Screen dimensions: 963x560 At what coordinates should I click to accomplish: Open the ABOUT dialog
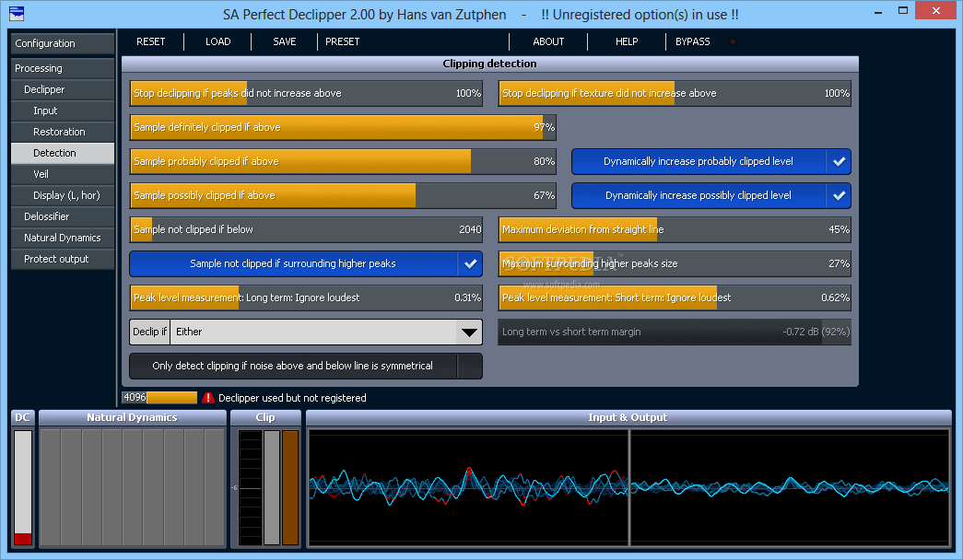(x=548, y=41)
